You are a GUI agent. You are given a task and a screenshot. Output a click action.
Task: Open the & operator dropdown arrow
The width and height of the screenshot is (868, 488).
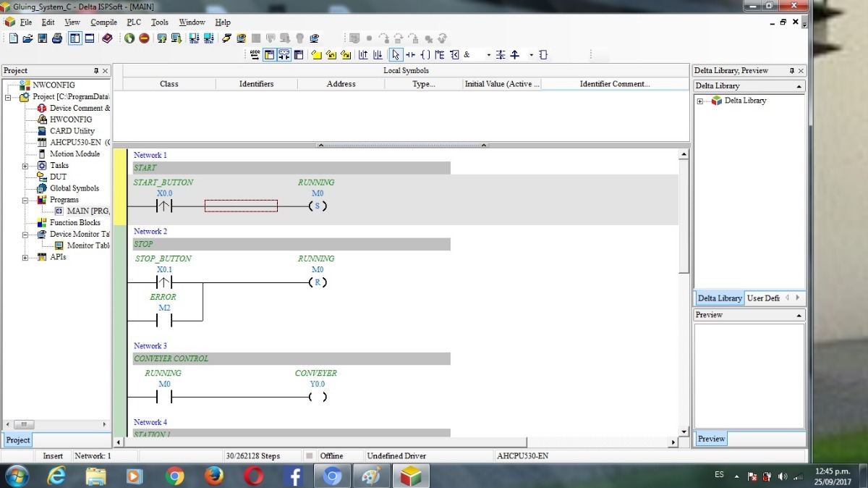[488, 54]
